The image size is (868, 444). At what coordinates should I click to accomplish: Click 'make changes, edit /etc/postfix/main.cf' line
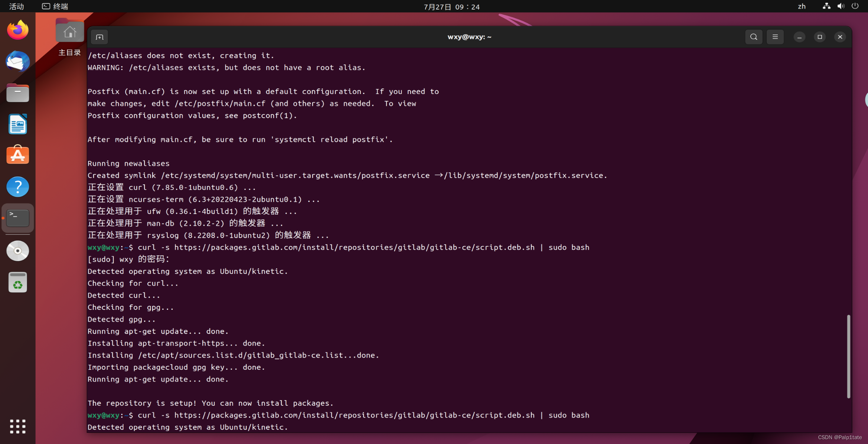(x=252, y=104)
